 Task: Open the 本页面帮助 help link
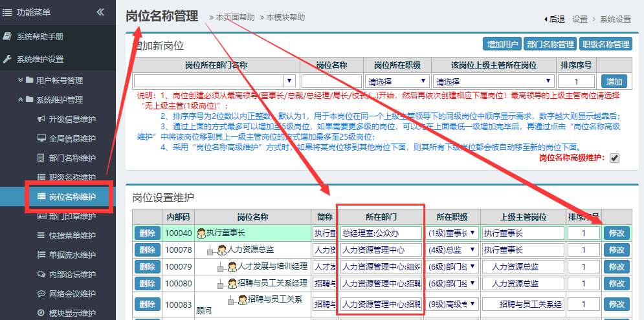tap(235, 17)
